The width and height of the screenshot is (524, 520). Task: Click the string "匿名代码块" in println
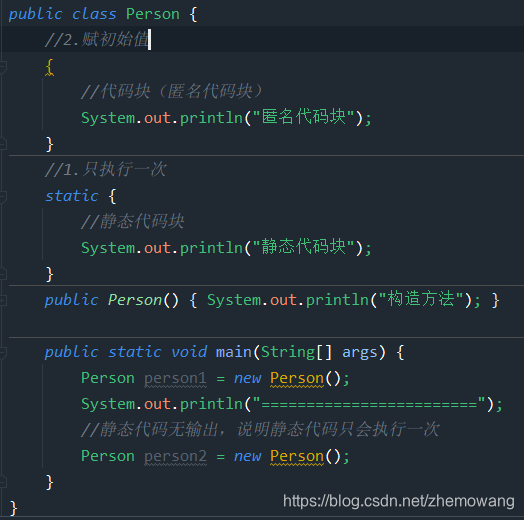coord(303,117)
